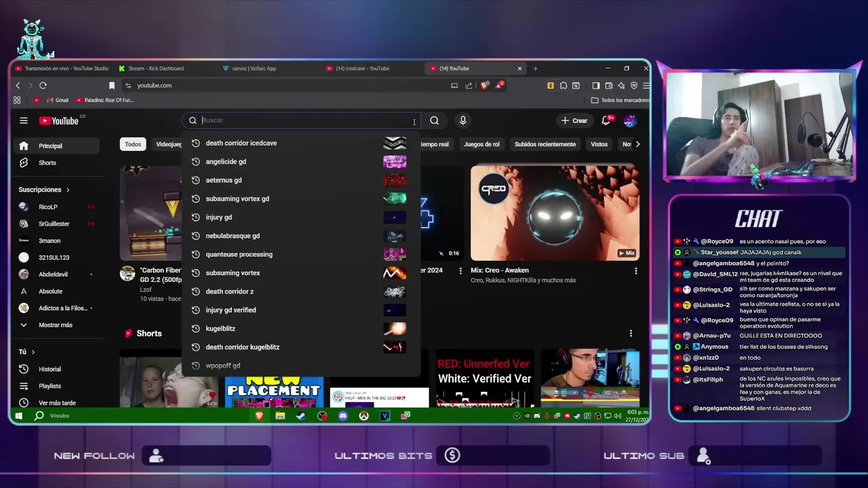Select suggestion death corridor icedcave
The width and height of the screenshot is (868, 488).
300,143
